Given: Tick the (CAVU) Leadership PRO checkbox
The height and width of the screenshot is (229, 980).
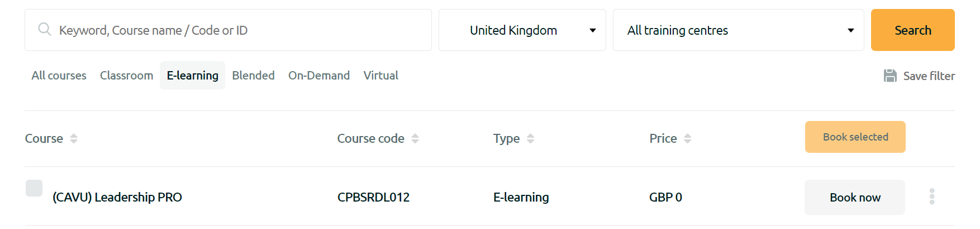Looking at the screenshot, I should pos(34,188).
